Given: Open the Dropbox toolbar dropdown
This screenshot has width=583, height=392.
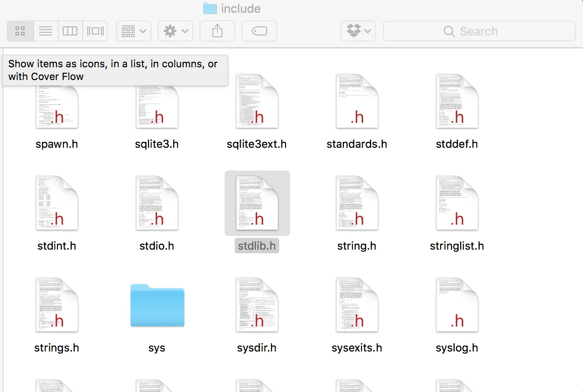Looking at the screenshot, I should (358, 31).
